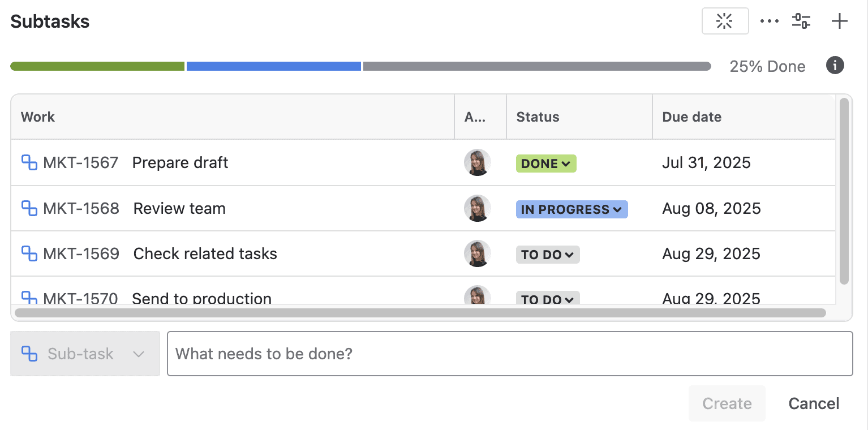Open the DONE status dropdown for Prepare draft
Image resolution: width=868 pixels, height=430 pixels.
(x=545, y=163)
